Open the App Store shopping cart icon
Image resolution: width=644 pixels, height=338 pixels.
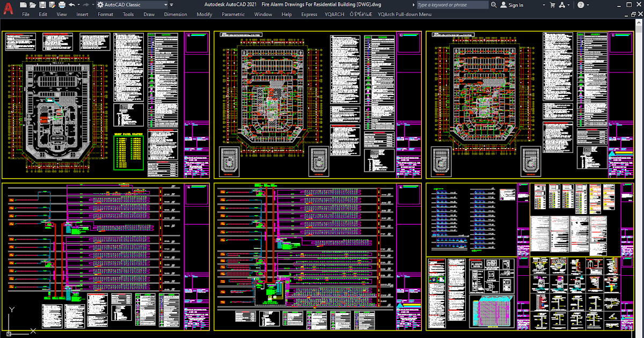(x=553, y=5)
